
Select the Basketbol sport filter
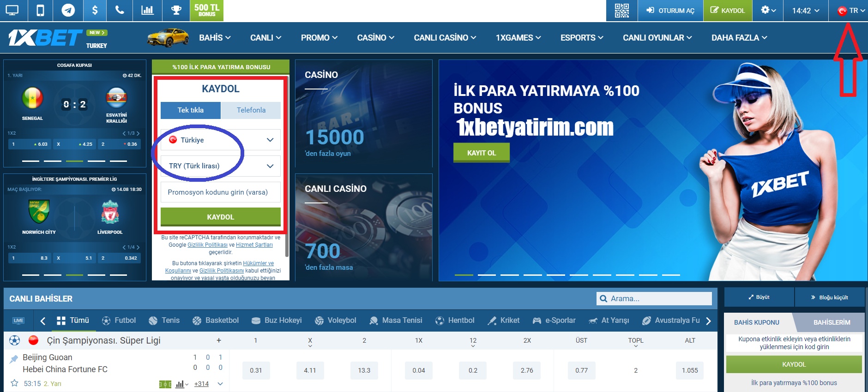point(215,321)
